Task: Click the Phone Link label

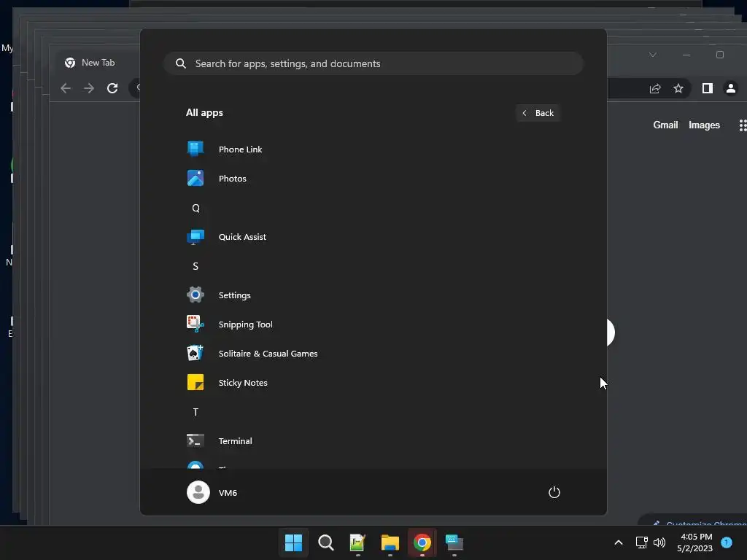Action: (x=240, y=149)
